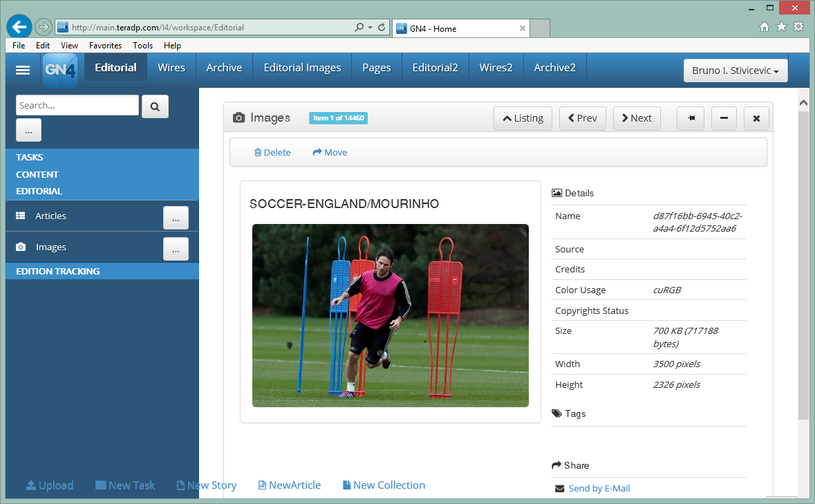Click the Upload link
Screen dimensions: 815x504
click(x=50, y=485)
